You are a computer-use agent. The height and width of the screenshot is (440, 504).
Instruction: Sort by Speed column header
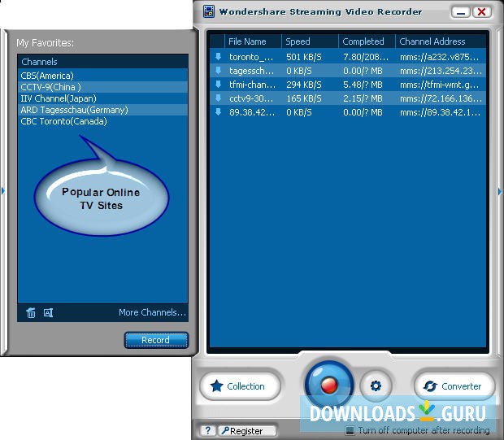coord(310,41)
